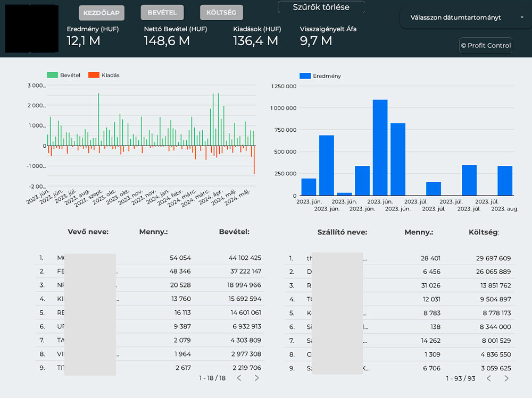The width and height of the screenshot is (532, 398).
Task: Go to next page of supplier table
Action: tap(506, 378)
